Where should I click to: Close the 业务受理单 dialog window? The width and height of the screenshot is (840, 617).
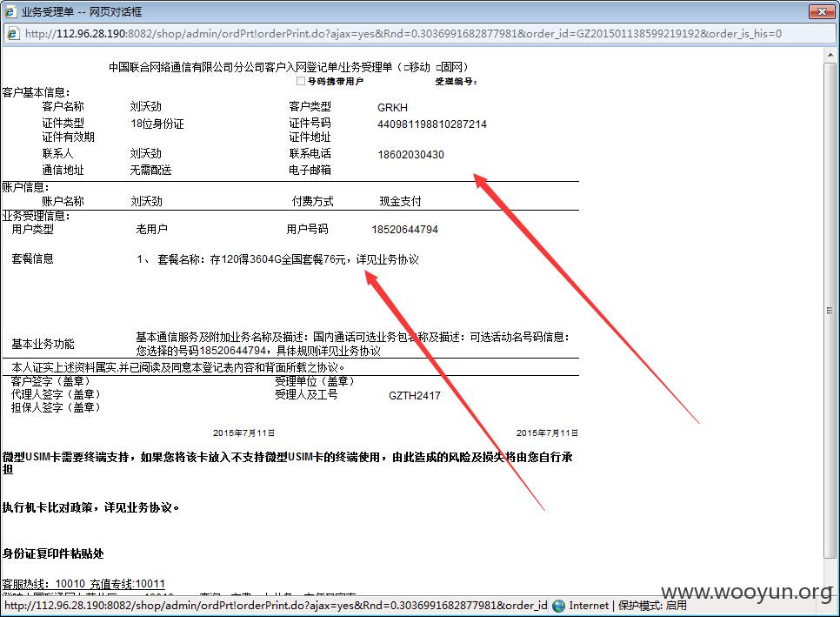click(821, 11)
